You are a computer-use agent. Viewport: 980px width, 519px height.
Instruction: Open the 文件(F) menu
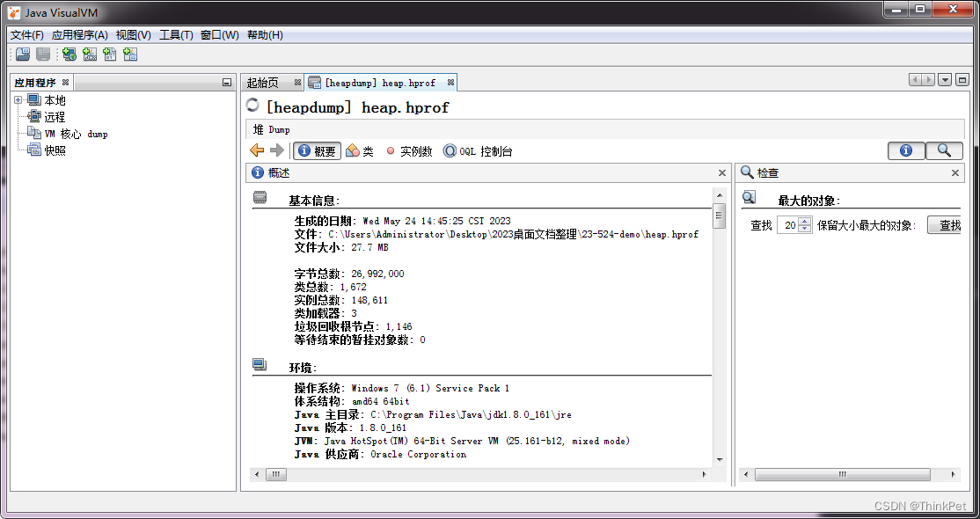27,35
